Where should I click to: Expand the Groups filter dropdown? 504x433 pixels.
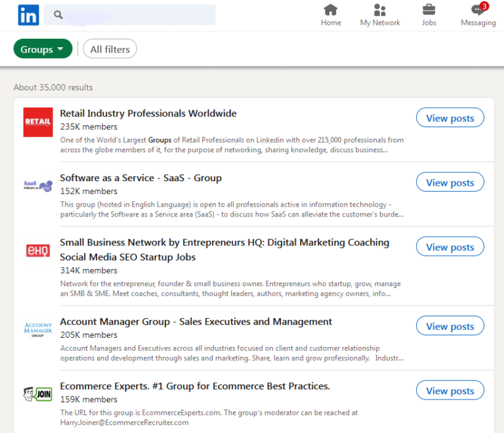click(43, 49)
